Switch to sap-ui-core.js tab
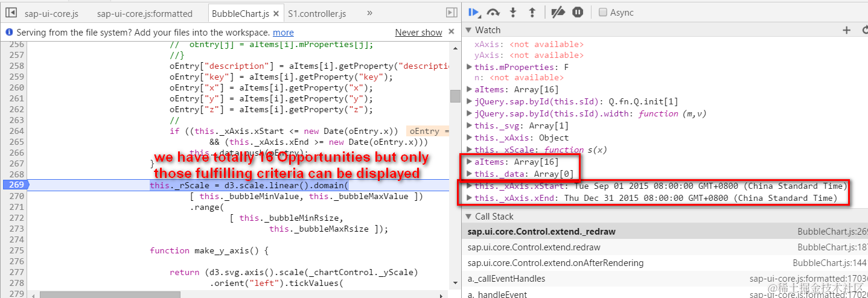 51,13
